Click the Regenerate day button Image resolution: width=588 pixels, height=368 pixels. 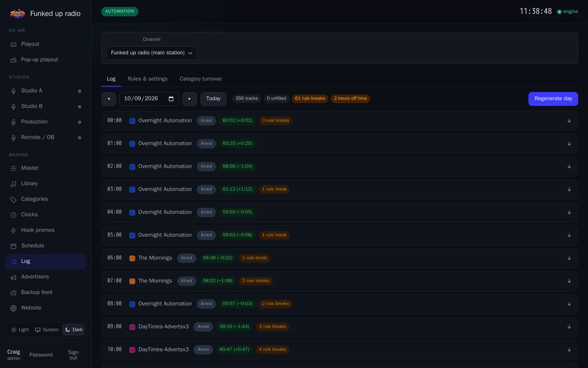553,99
